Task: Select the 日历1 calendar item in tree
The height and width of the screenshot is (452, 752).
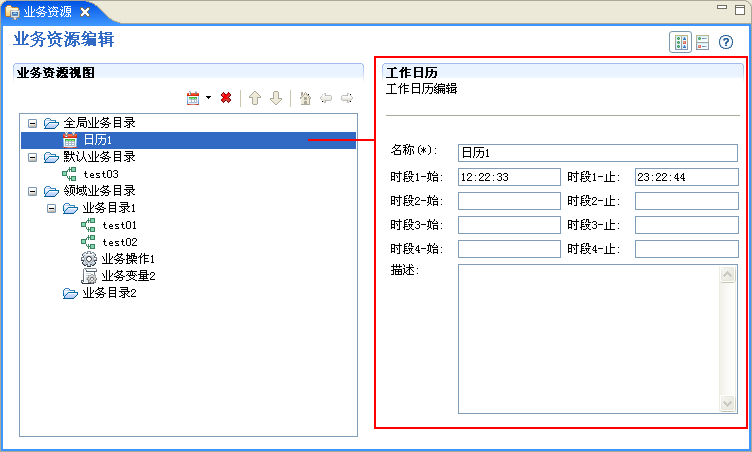Action: 96,140
